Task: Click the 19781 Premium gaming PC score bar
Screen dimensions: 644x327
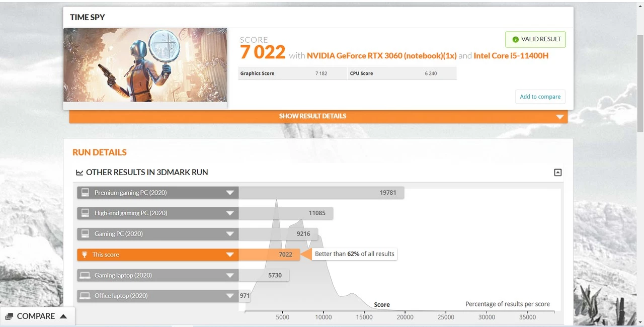Action: 321,193
